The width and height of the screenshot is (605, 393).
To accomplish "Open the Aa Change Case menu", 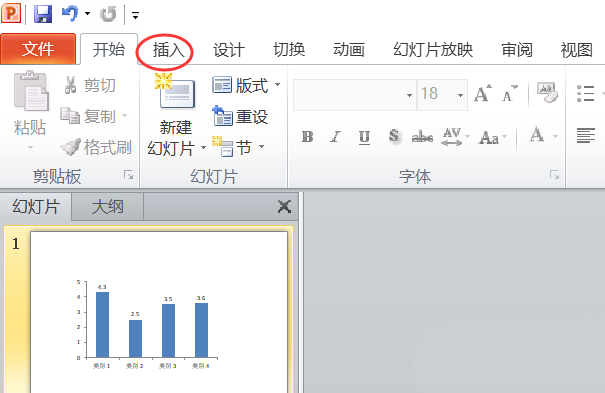I will [492, 137].
